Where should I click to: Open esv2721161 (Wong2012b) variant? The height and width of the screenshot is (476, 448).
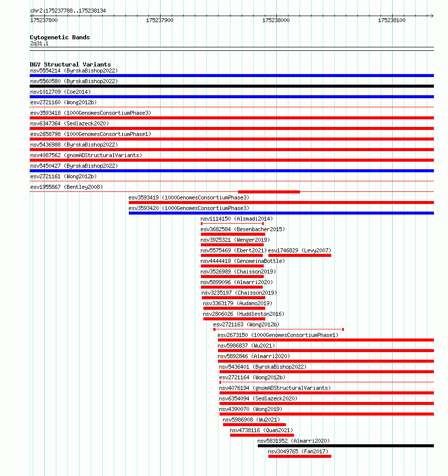pos(63,176)
